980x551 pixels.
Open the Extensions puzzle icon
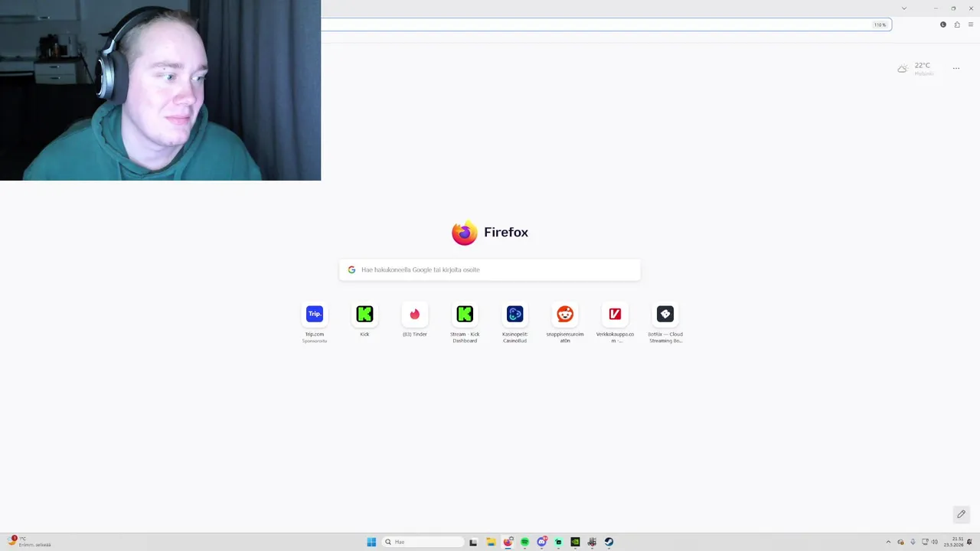pyautogui.click(x=957, y=24)
